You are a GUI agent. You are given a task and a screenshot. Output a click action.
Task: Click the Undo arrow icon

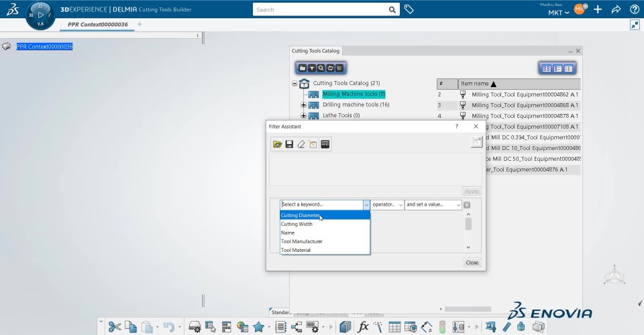tap(168, 327)
